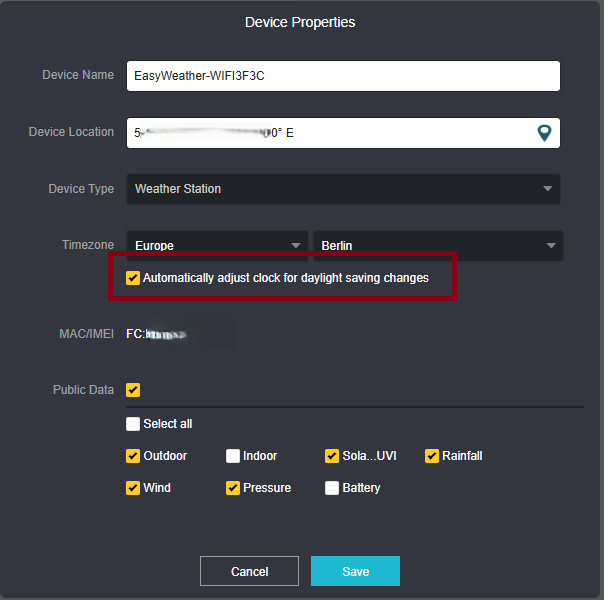
Task: Uncheck the Sola...UVI checkbox
Action: click(x=332, y=456)
